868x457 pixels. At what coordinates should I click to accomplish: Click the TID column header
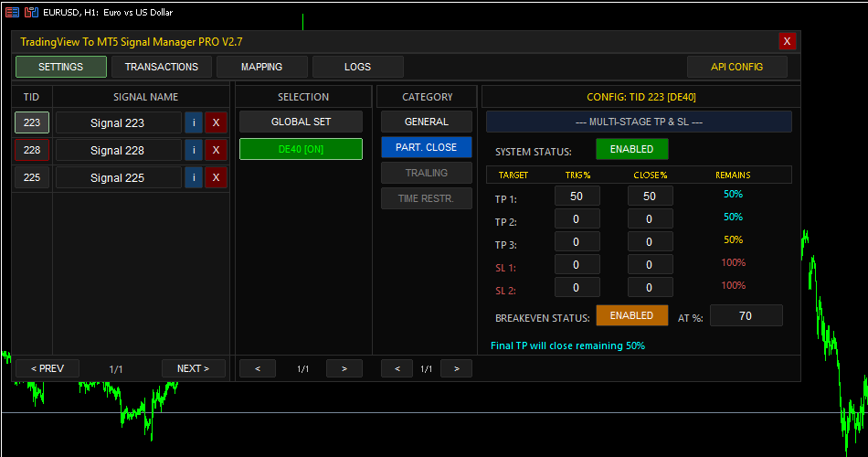point(32,97)
